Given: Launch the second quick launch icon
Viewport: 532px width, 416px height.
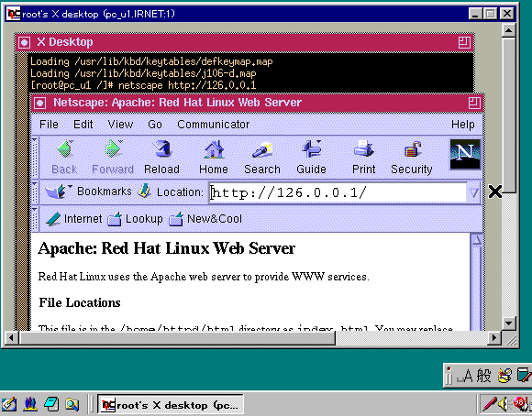Looking at the screenshot, I should [30, 404].
